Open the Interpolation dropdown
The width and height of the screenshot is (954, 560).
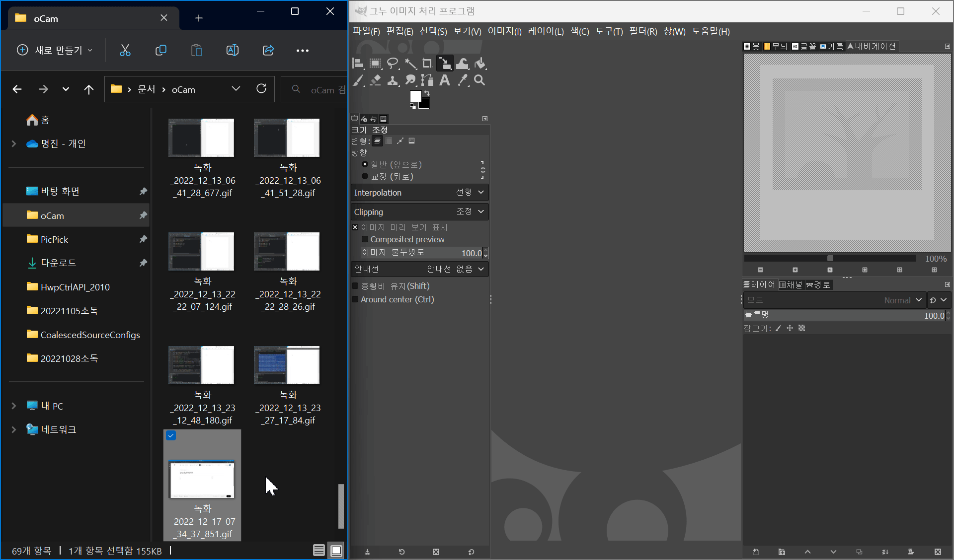coord(420,193)
